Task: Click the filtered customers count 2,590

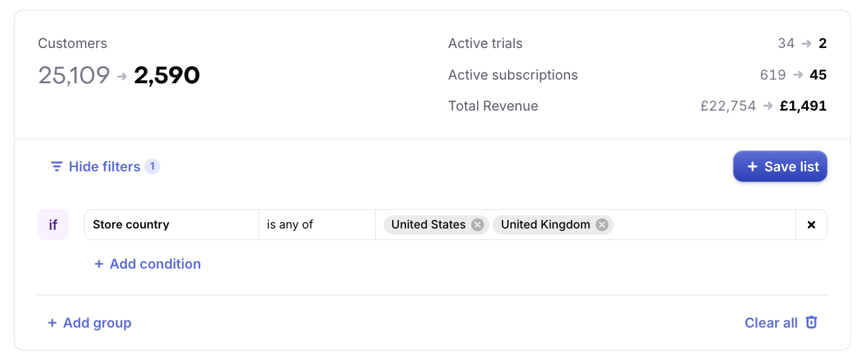Action: point(167,75)
